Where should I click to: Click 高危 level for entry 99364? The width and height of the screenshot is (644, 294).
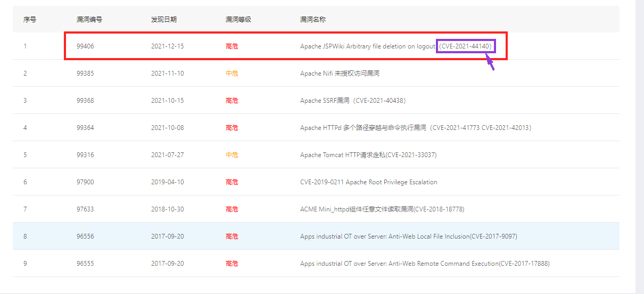pos(232,128)
